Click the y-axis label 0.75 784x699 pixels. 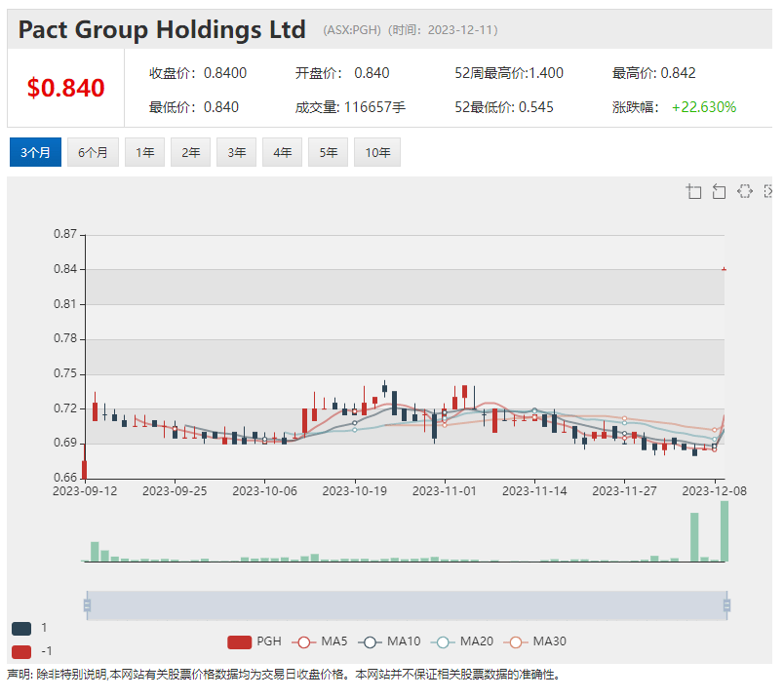coord(65,373)
